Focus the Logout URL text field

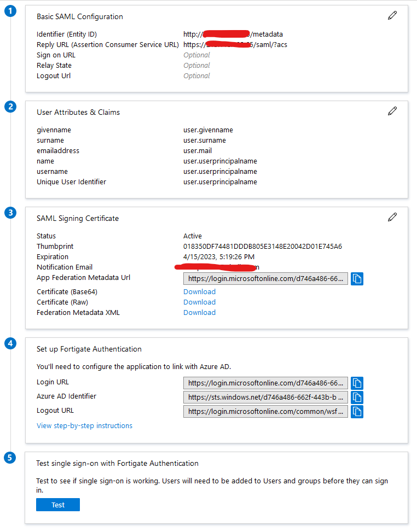click(x=265, y=411)
